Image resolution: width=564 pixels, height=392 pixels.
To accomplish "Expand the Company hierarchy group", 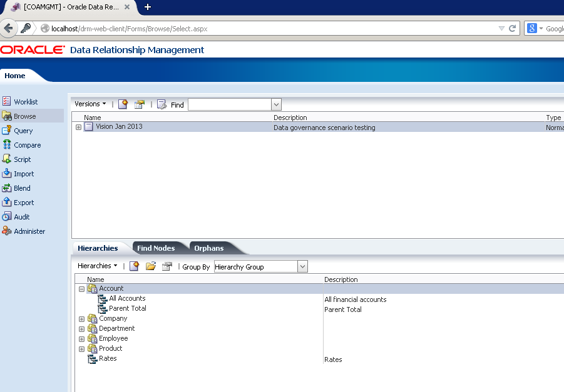I will click(x=81, y=319).
